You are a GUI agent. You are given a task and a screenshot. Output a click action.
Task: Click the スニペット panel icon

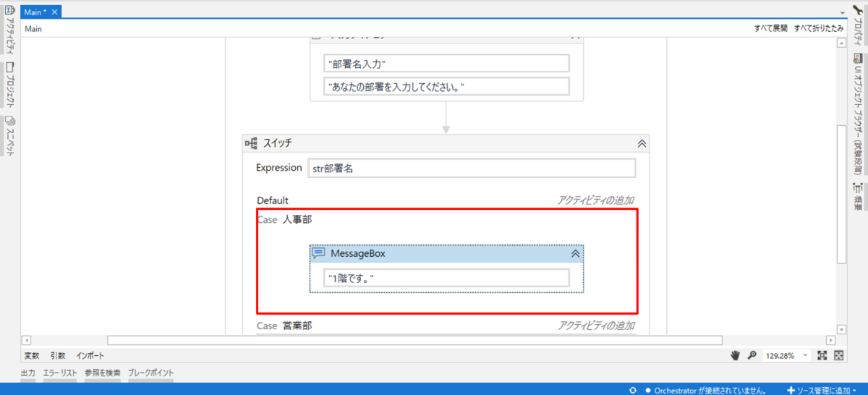tap(10, 120)
